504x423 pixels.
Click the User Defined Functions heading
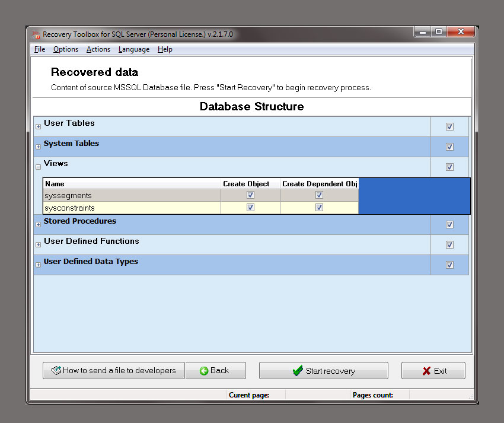point(91,241)
